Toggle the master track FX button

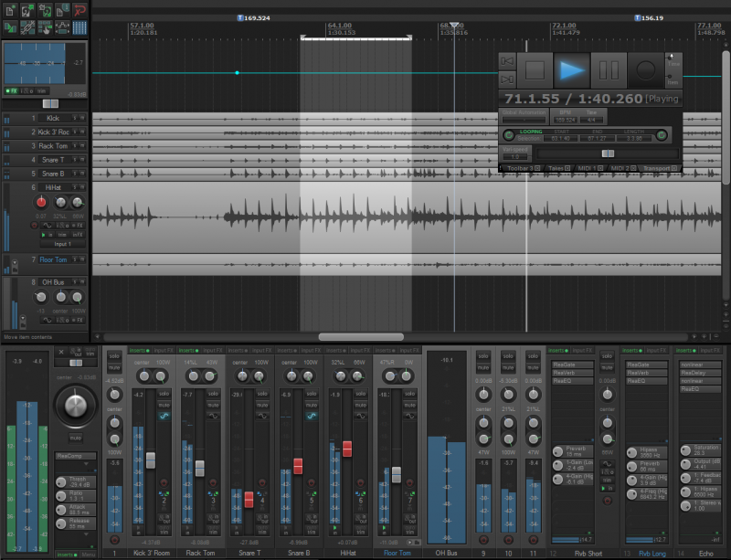click(x=13, y=90)
